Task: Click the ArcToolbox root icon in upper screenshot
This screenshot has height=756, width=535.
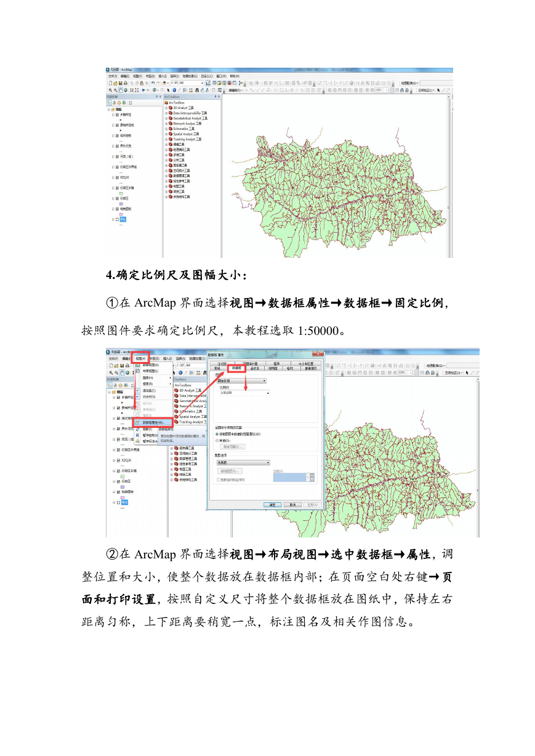Action: coord(166,103)
